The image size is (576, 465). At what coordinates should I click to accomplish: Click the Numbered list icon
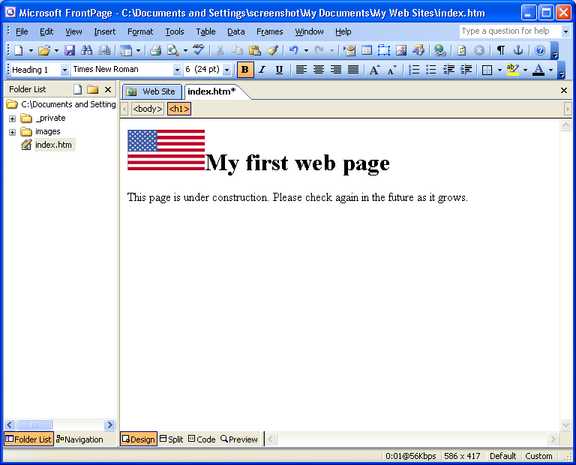(x=414, y=69)
